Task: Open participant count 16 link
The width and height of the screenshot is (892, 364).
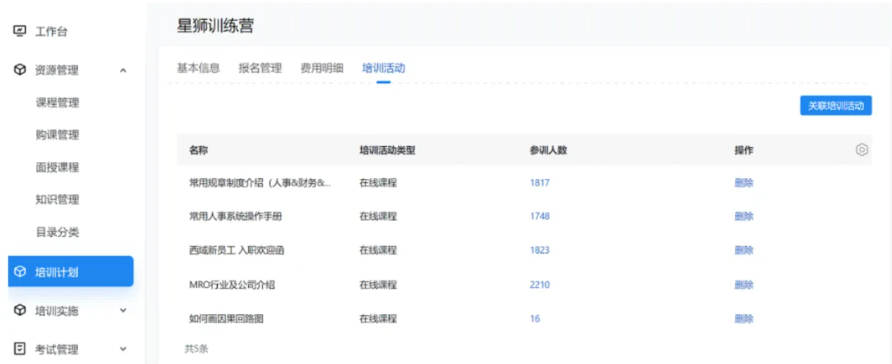Action: tap(535, 318)
